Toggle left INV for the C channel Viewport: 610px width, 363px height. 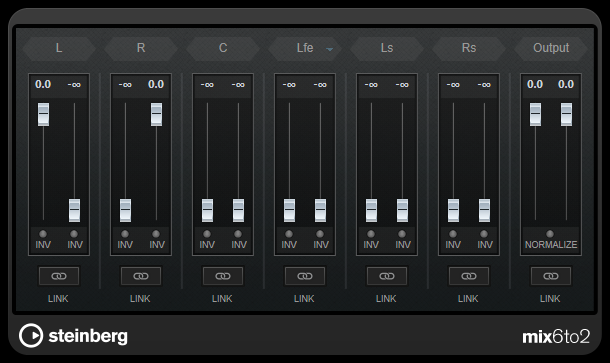[207, 234]
